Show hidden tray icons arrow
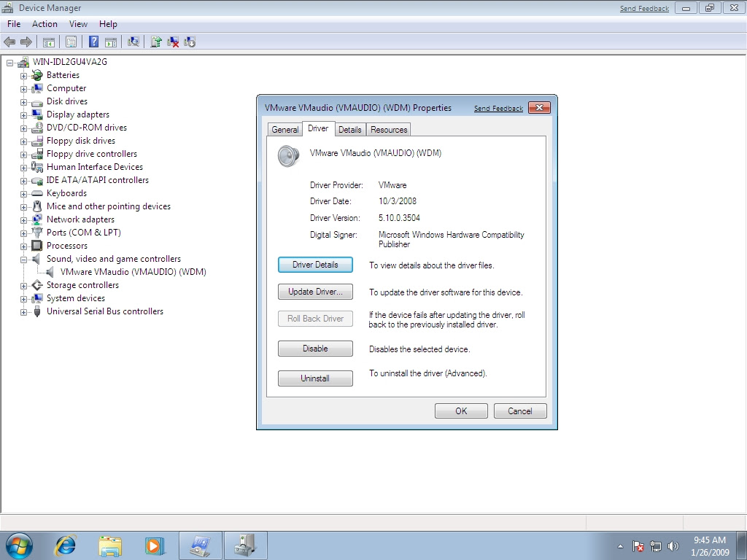This screenshot has width=747, height=560. [620, 546]
